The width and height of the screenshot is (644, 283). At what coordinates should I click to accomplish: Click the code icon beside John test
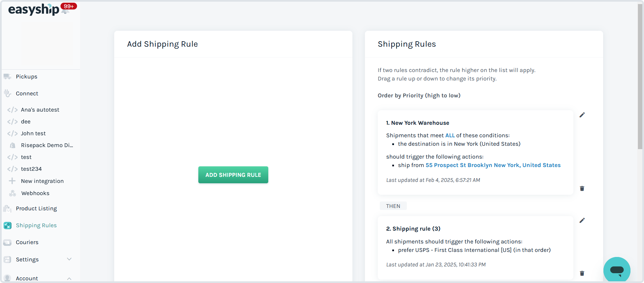(13, 134)
